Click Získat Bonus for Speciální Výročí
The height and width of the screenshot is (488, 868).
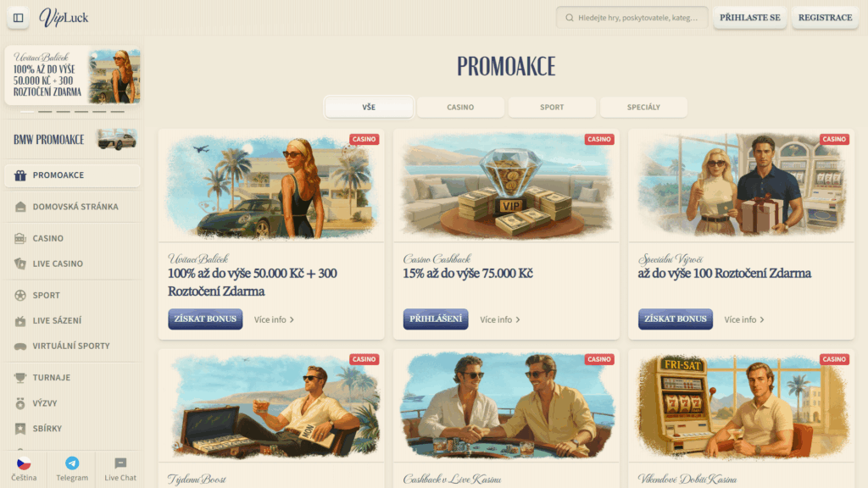point(676,319)
